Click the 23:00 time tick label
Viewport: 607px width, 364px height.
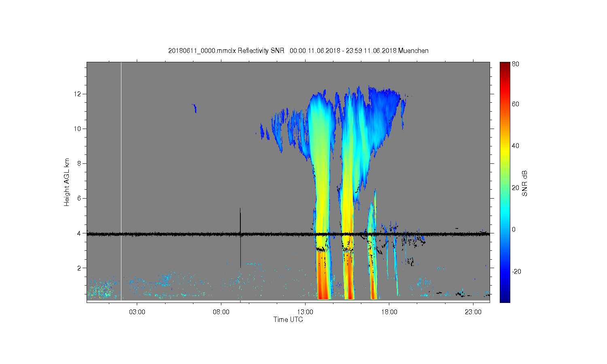click(x=473, y=312)
